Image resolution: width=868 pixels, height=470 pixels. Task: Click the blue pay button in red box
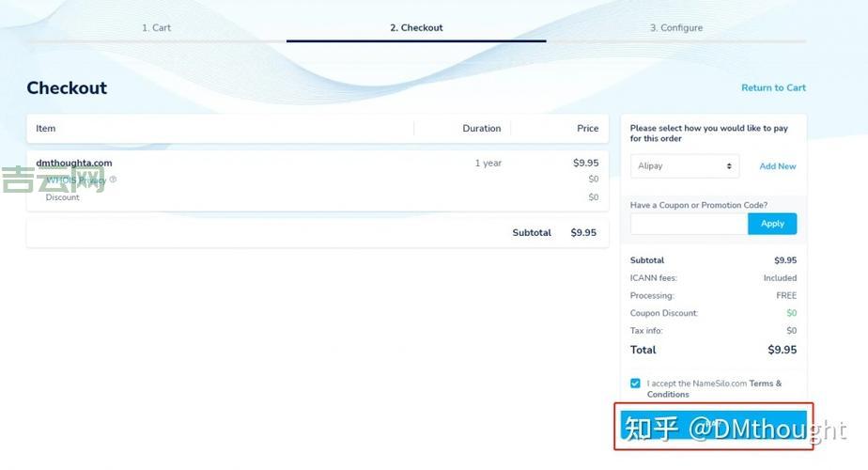click(713, 426)
